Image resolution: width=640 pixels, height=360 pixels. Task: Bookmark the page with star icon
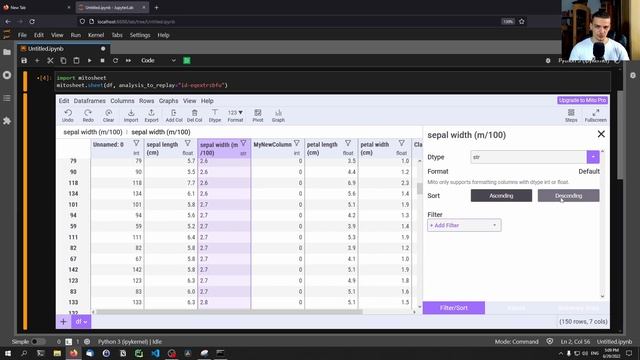click(x=522, y=21)
